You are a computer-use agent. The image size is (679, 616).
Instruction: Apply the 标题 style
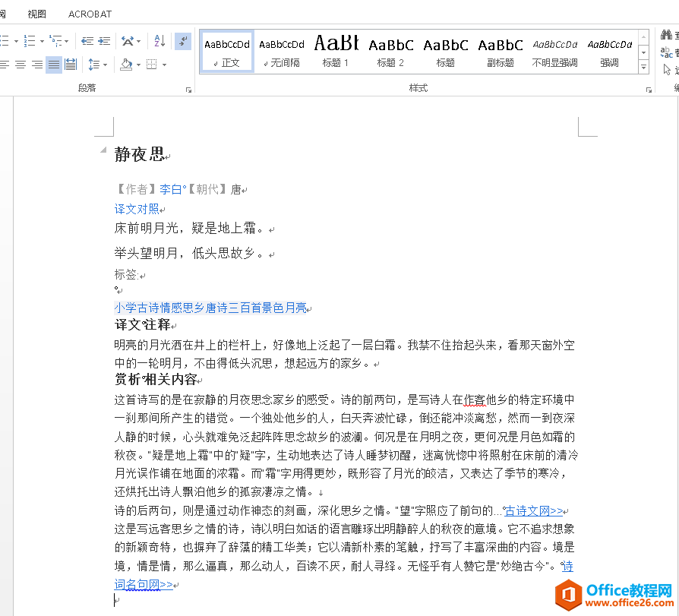click(446, 52)
